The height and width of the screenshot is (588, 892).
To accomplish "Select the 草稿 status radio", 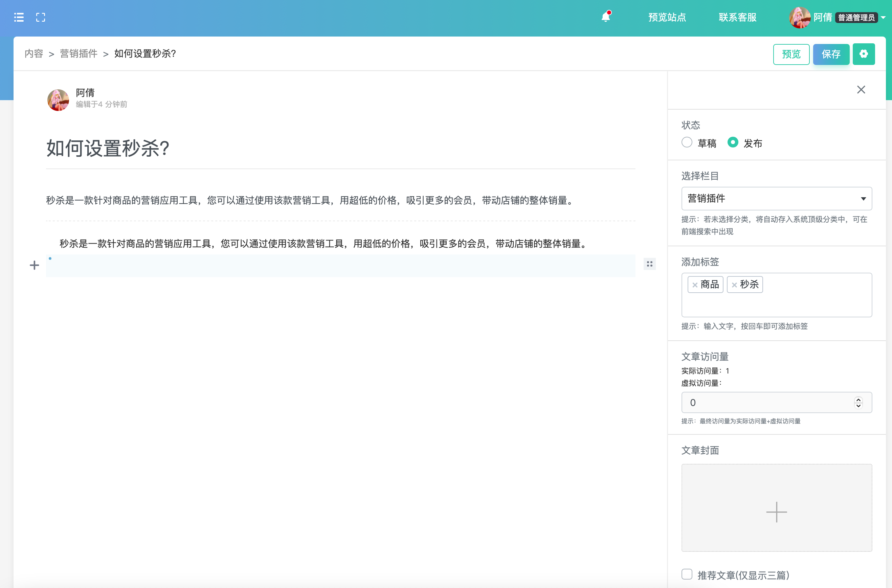I will point(687,142).
